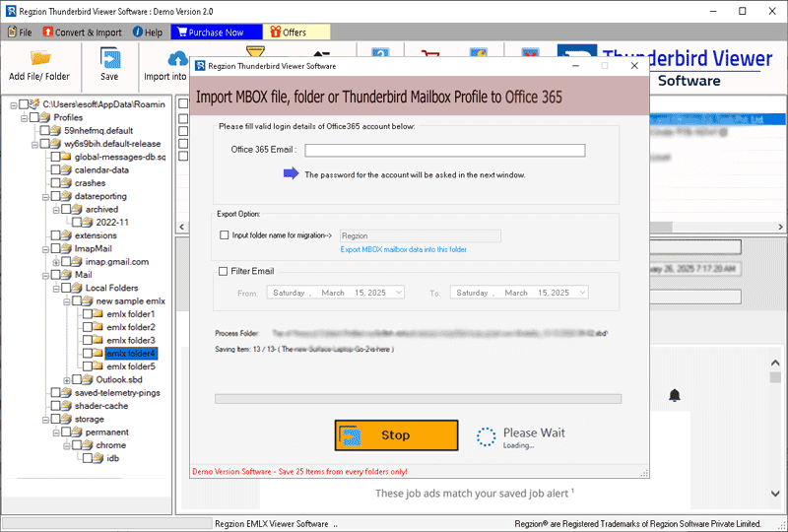
Task: Click the folder icon next to calendar-data
Action: point(66,169)
